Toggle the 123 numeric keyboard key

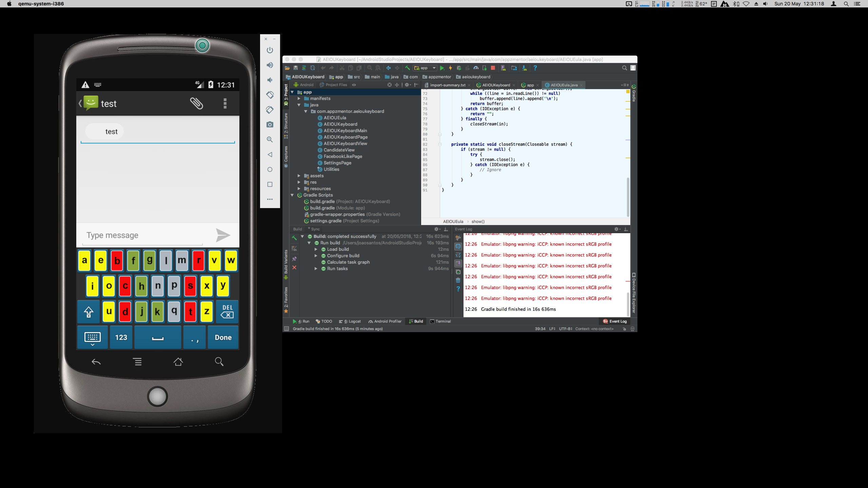[121, 338]
